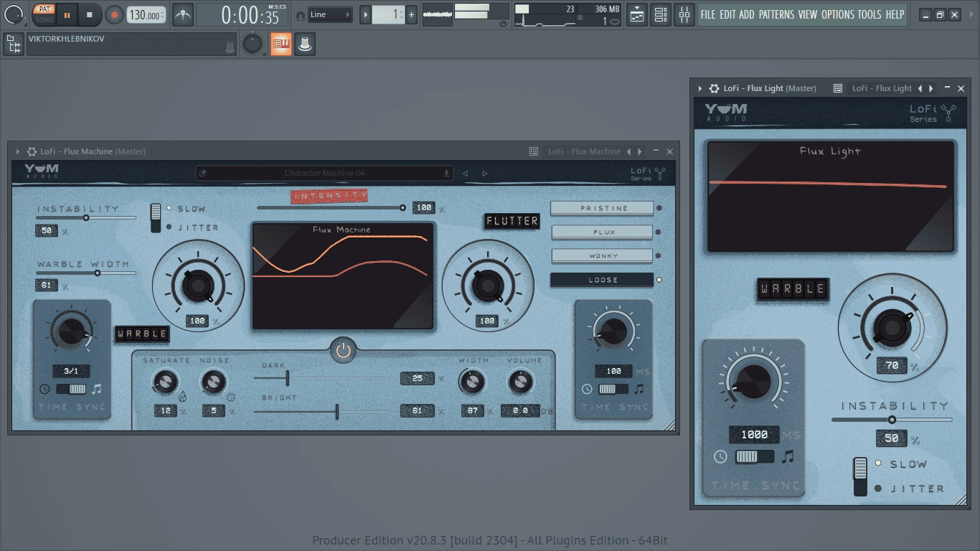
Task: Open the mixer view icon
Action: (x=684, y=14)
